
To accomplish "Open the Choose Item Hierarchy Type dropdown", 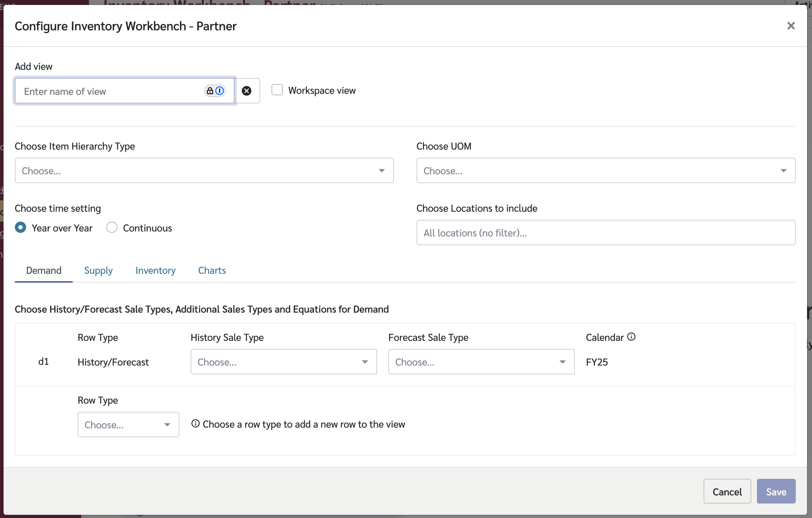I will (x=204, y=171).
